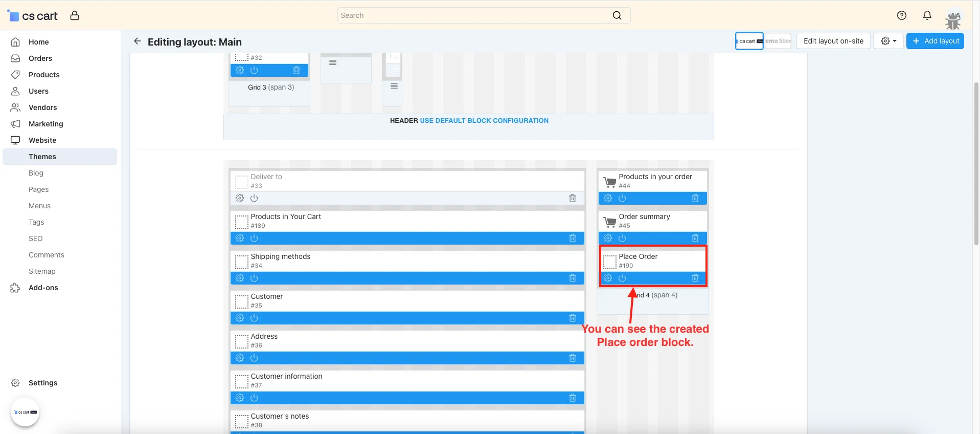The image size is (980, 434).
Task: Open the layout gear dropdown menu
Action: (888, 41)
